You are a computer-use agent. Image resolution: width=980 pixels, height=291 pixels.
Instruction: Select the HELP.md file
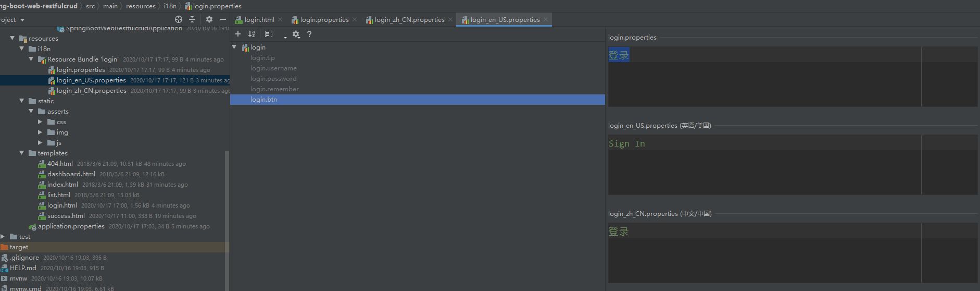23,268
